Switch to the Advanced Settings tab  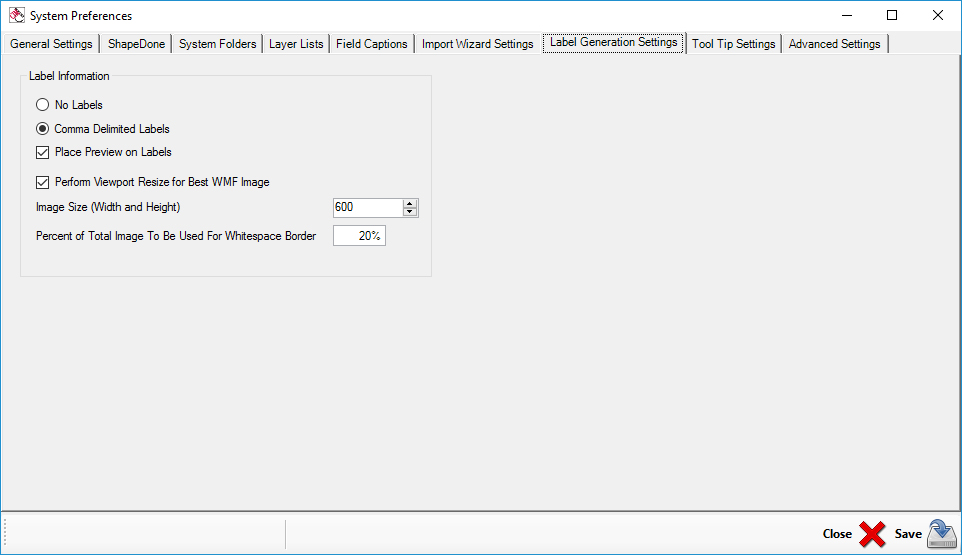tap(834, 44)
